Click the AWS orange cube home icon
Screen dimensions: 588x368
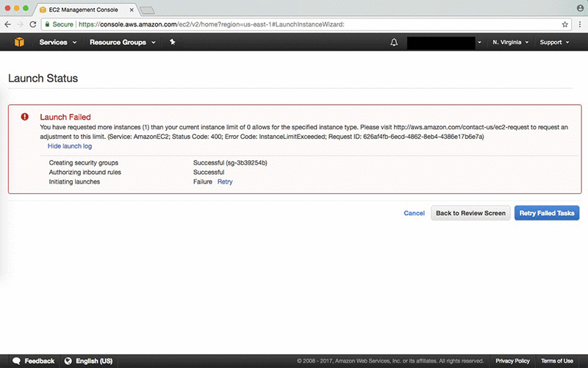19,42
